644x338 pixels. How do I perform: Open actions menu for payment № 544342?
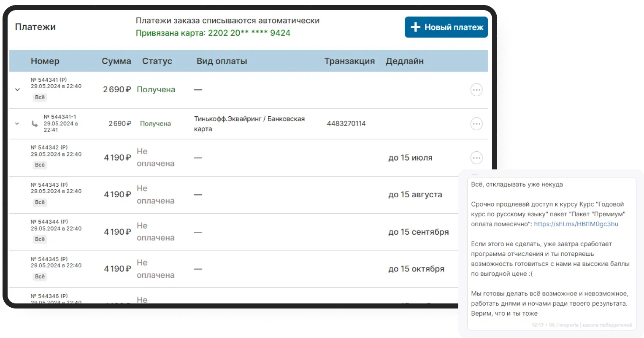click(476, 158)
